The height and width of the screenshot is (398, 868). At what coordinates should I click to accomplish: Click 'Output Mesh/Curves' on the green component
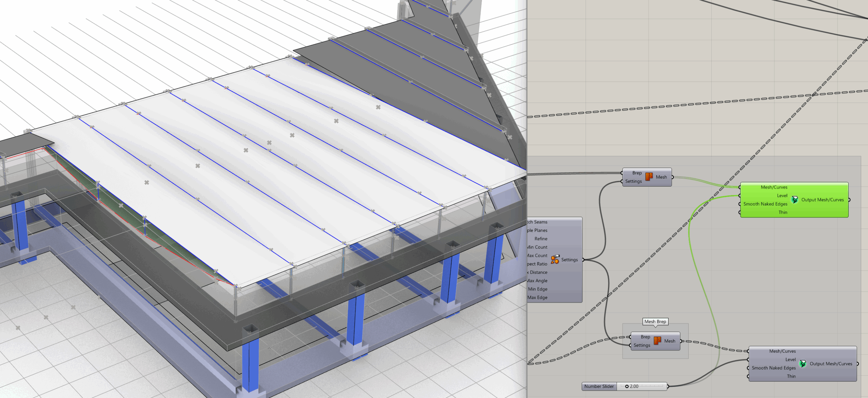click(822, 200)
